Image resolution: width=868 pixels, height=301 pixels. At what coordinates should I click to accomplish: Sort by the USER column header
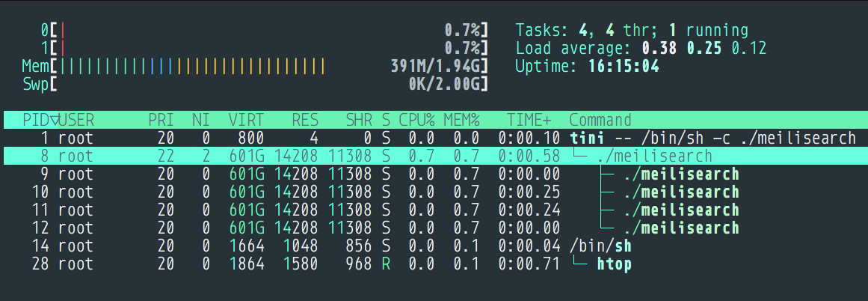click(x=76, y=120)
